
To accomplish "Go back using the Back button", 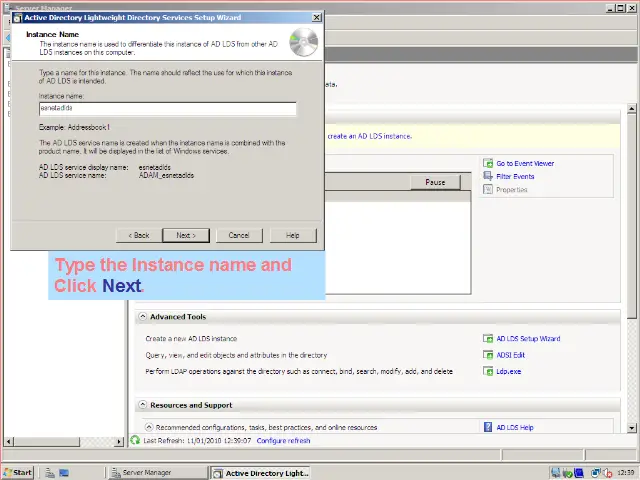I will click(x=139, y=235).
